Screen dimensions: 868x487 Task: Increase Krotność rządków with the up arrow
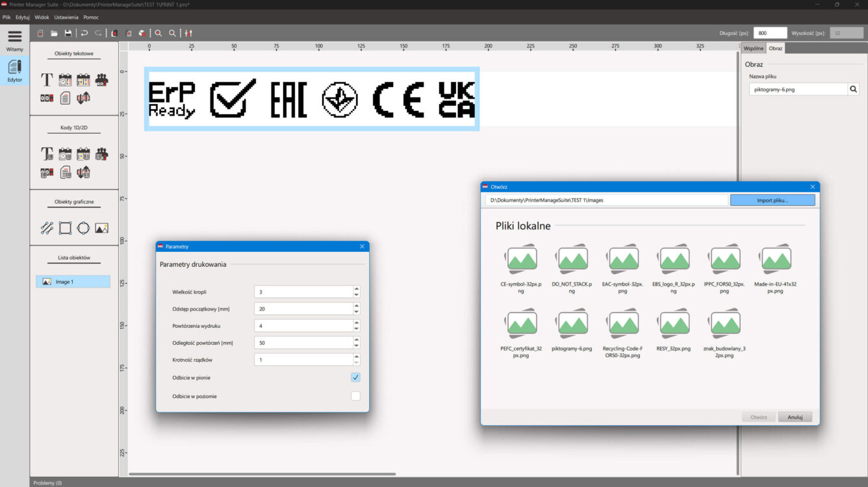(356, 356)
